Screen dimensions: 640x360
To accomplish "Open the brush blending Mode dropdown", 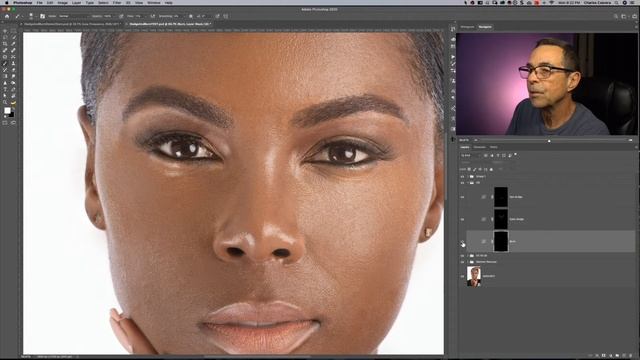I will [x=73, y=16].
